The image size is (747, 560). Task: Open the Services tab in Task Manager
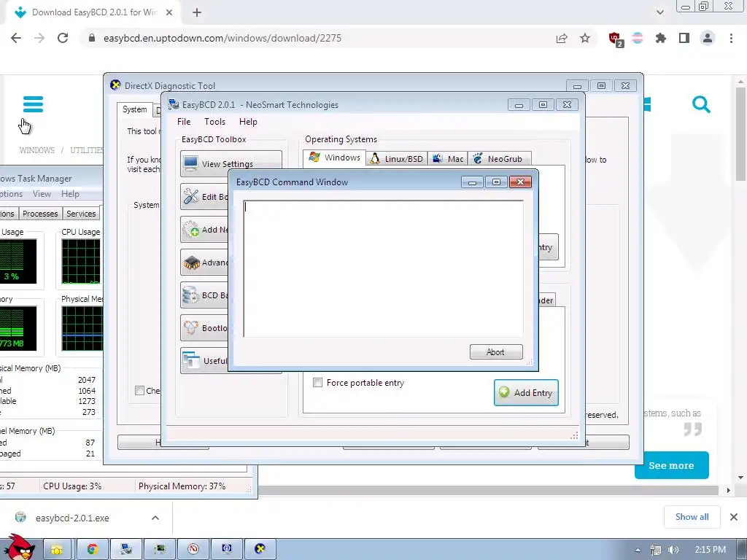click(x=81, y=214)
